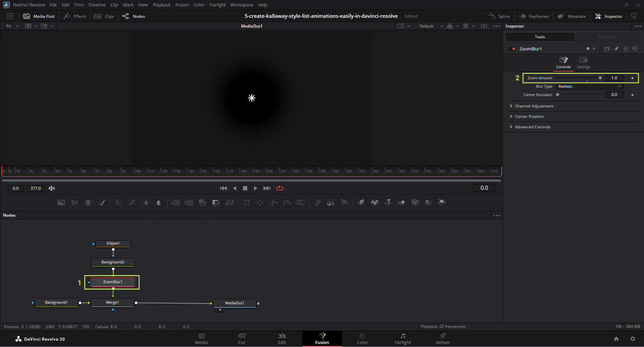Expand the Channel Adjustment section
644x347 pixels.
pos(534,106)
